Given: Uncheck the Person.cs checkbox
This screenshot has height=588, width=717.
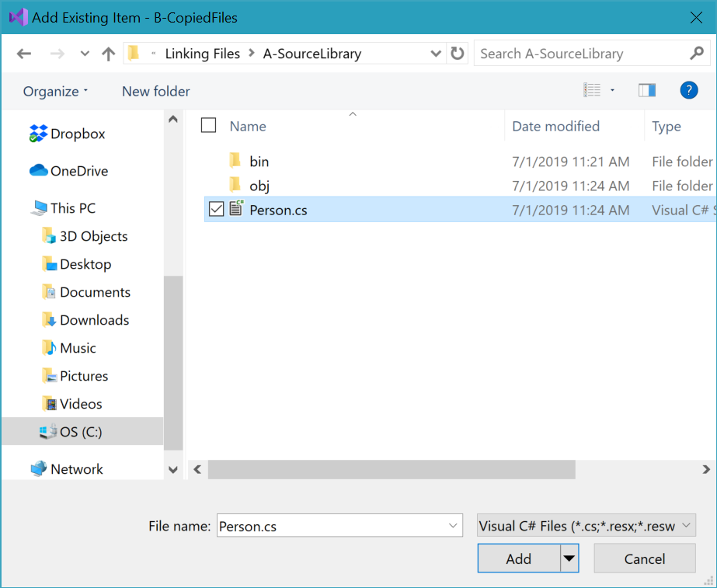Looking at the screenshot, I should (x=216, y=209).
